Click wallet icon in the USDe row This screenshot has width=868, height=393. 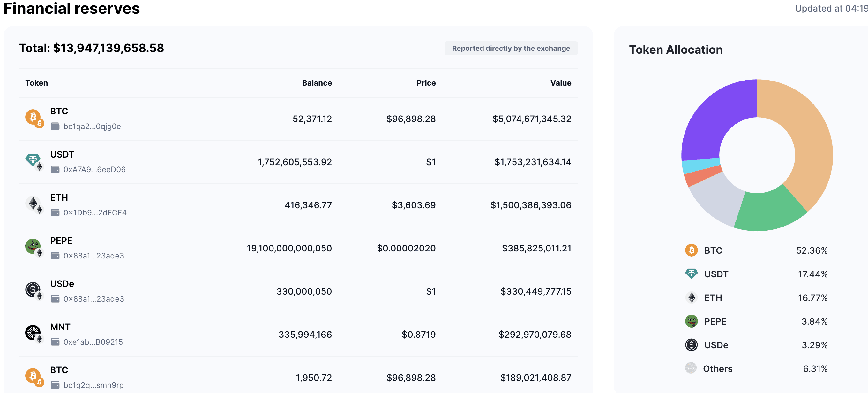pos(55,299)
